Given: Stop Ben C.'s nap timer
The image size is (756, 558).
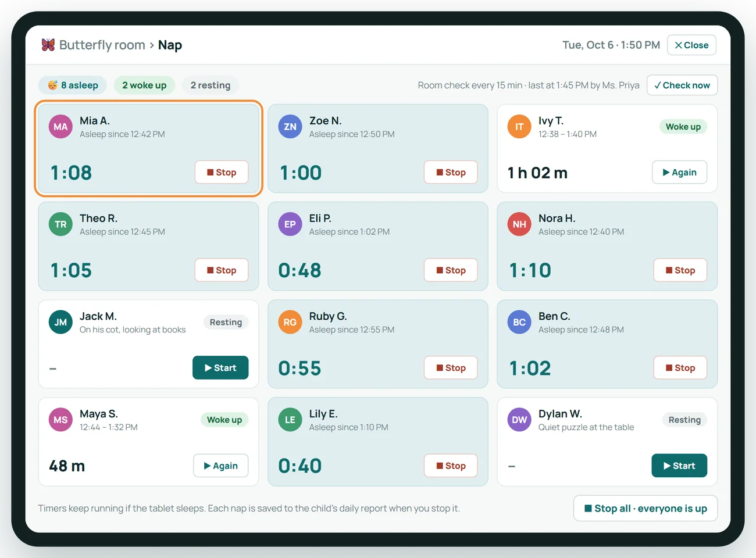Looking at the screenshot, I should [680, 368].
